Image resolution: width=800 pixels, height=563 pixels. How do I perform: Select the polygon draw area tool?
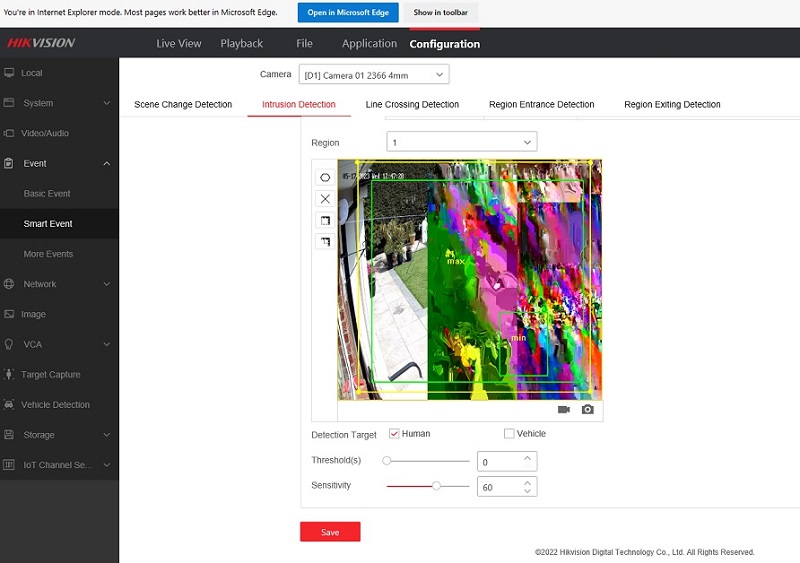tap(325, 177)
